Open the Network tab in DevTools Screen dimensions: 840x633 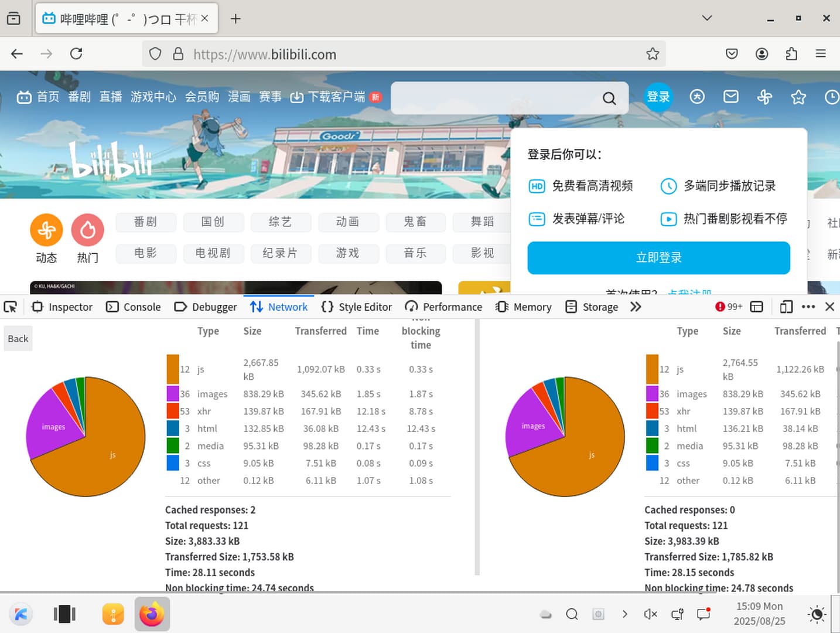coord(279,307)
